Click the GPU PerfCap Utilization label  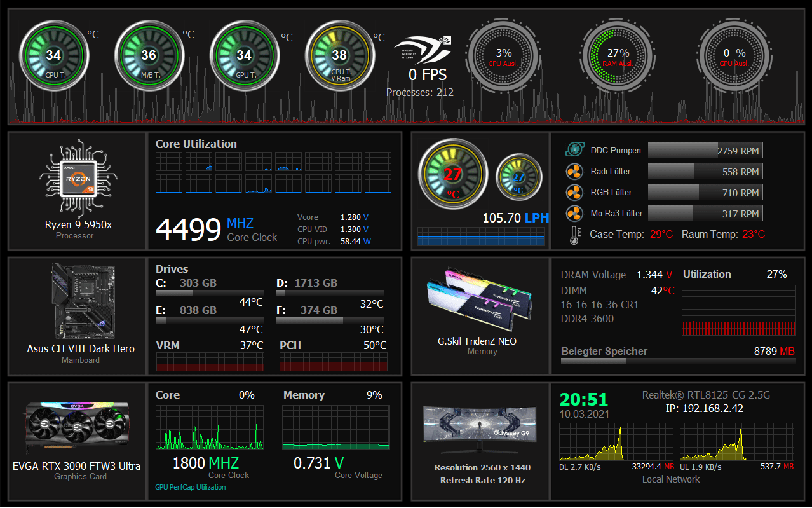[190, 487]
